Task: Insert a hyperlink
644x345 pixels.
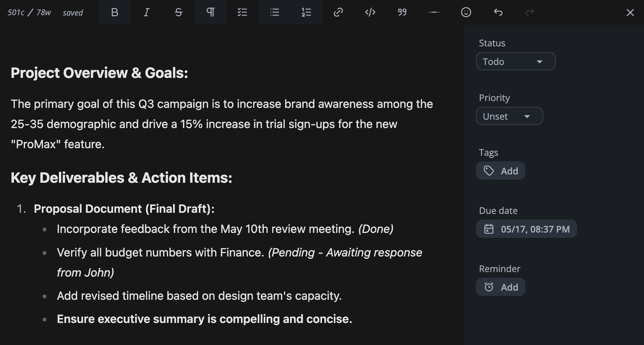Action: [x=338, y=13]
